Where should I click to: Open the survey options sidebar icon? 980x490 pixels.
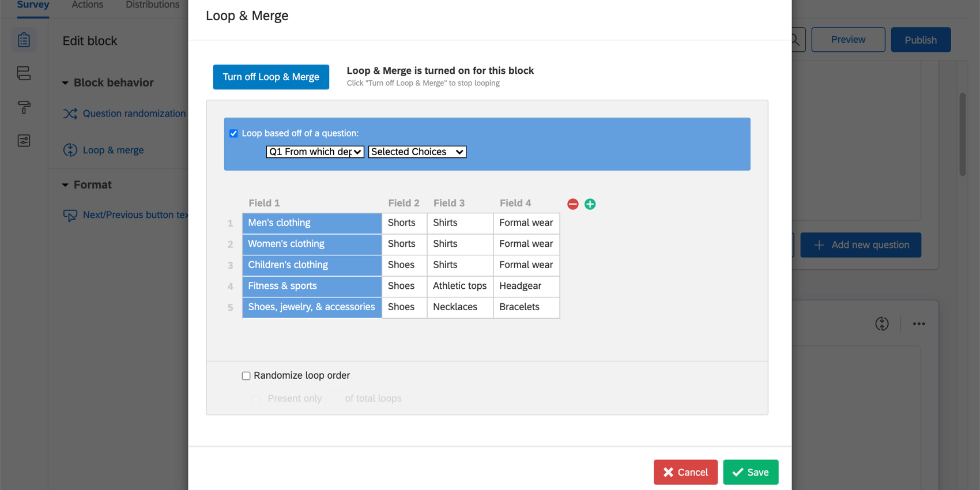(24, 141)
